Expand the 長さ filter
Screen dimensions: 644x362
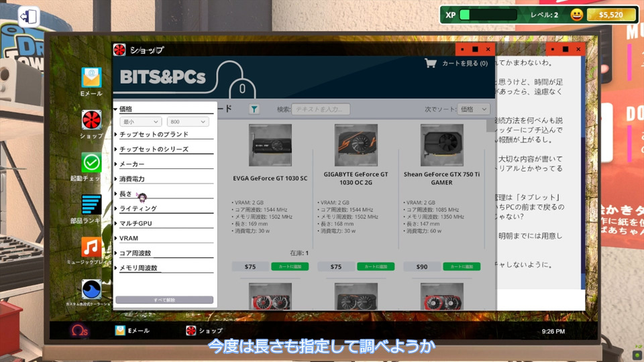tap(164, 194)
